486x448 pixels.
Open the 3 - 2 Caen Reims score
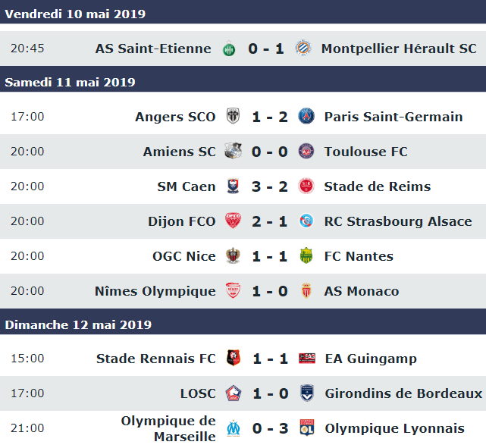pos(270,186)
